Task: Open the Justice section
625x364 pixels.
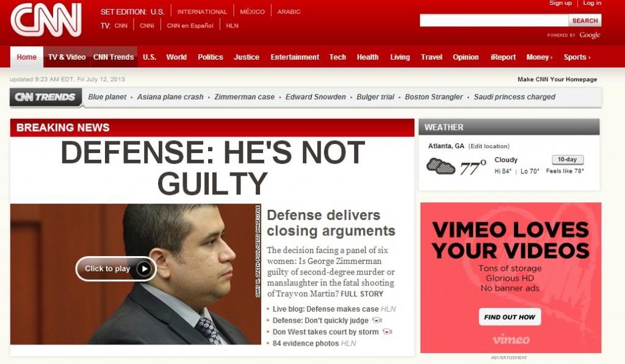Action: point(247,57)
